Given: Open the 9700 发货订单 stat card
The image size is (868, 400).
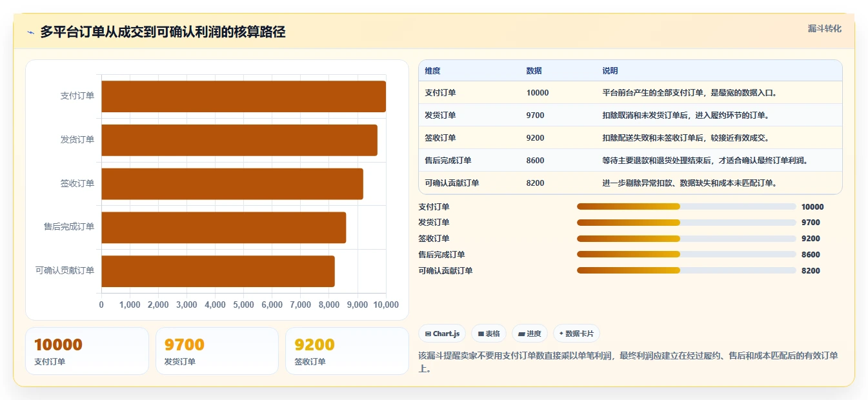Looking at the screenshot, I should click(217, 351).
